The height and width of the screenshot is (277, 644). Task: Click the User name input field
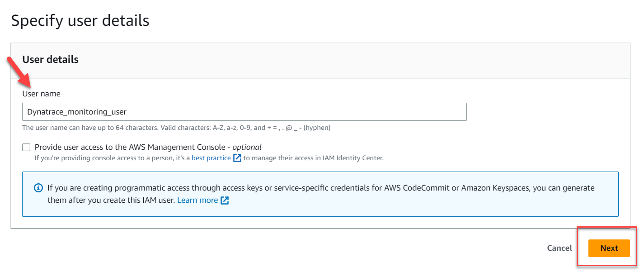point(244,112)
